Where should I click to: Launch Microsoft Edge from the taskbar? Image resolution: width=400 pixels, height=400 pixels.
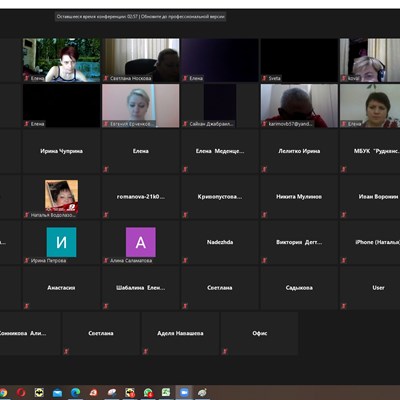click(76, 393)
